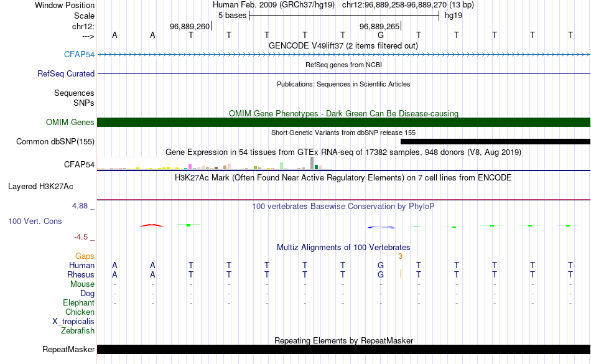The width and height of the screenshot is (591, 364).
Task: Click the RepeatMasker track label
Action: click(68, 350)
